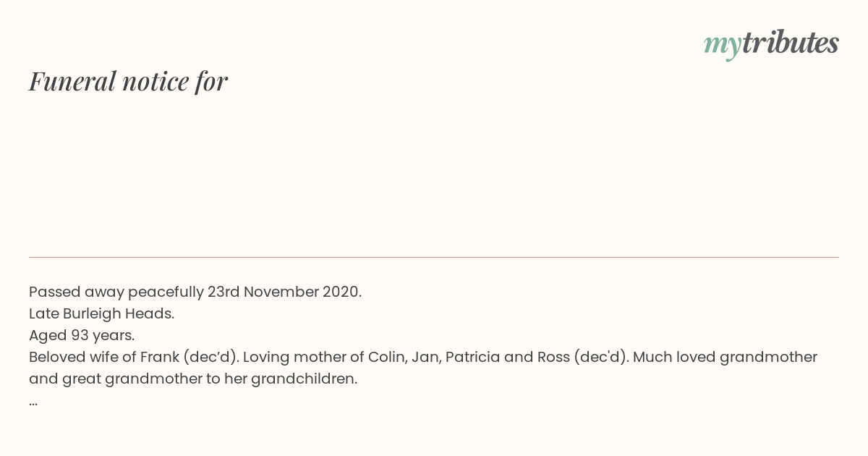The width and height of the screenshot is (868, 456).
Task: Click the "Passed away peacefully 23rd November 2020" line
Action: pyautogui.click(x=195, y=292)
